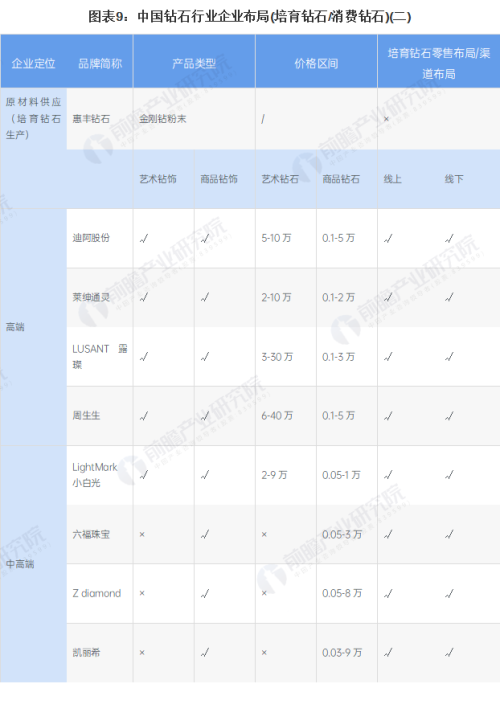
Task: Select the 产品类型 header cell
Action: pos(194,63)
